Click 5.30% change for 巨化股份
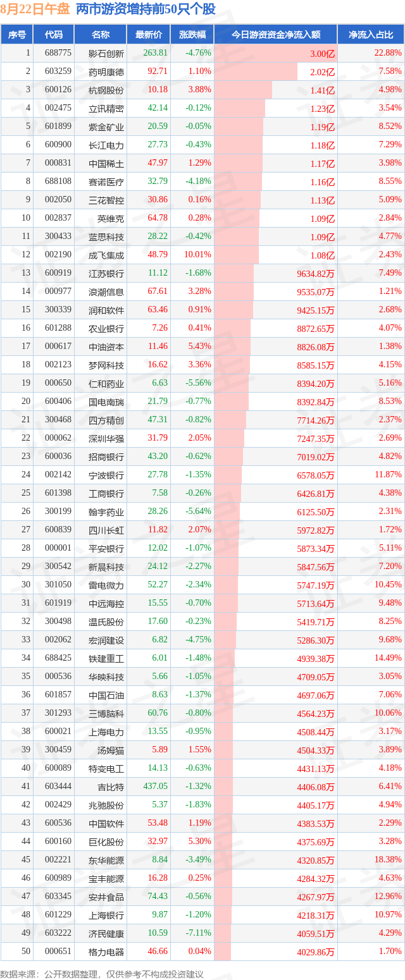Image resolution: width=405 pixels, height=980 pixels. pyautogui.click(x=201, y=842)
